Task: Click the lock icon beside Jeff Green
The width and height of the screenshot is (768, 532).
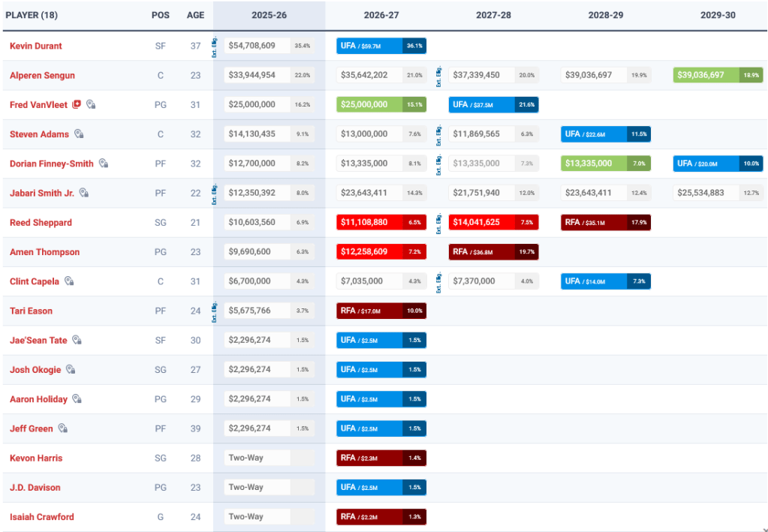Action: click(63, 429)
